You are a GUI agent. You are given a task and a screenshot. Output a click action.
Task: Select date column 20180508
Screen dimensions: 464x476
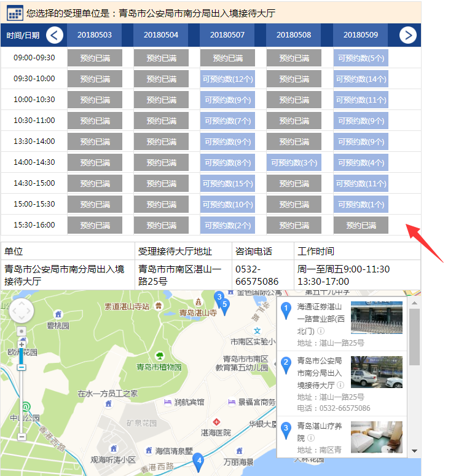294,35
